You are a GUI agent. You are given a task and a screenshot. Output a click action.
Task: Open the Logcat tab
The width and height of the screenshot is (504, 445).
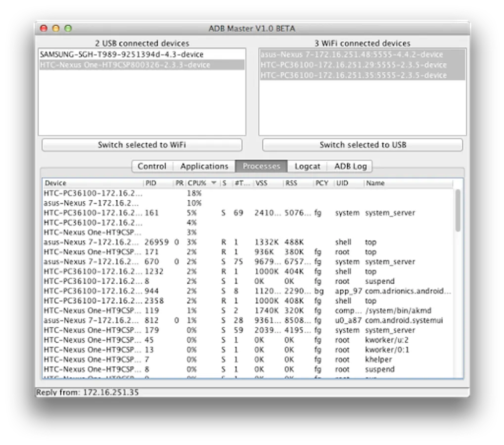307,166
